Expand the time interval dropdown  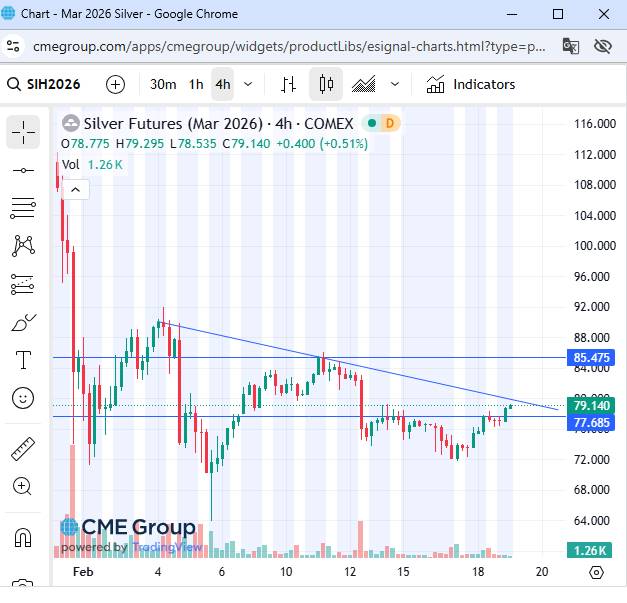click(x=248, y=85)
